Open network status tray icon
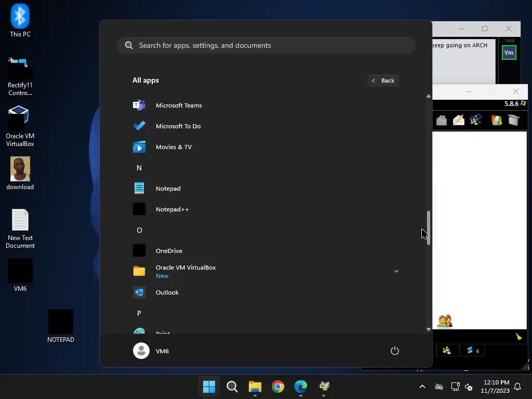The width and height of the screenshot is (532, 399). 455,387
